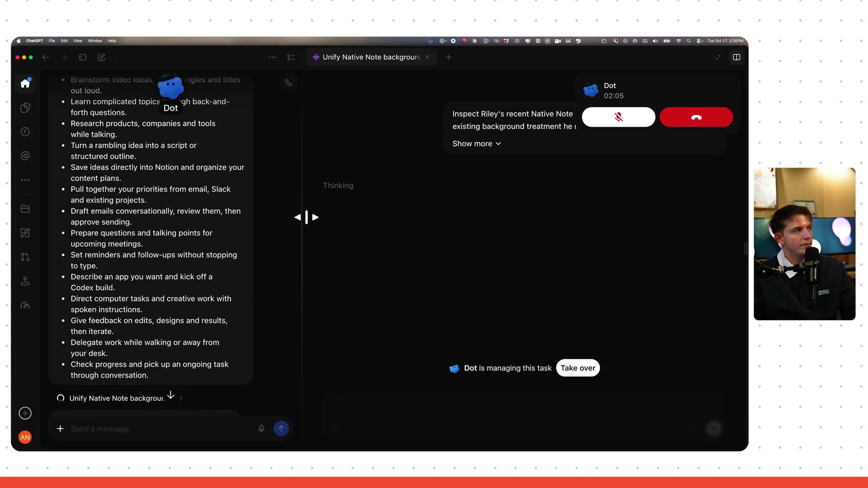The image size is (868, 488).
Task: Open the clock history icon in the sidebar
Action: (x=25, y=132)
